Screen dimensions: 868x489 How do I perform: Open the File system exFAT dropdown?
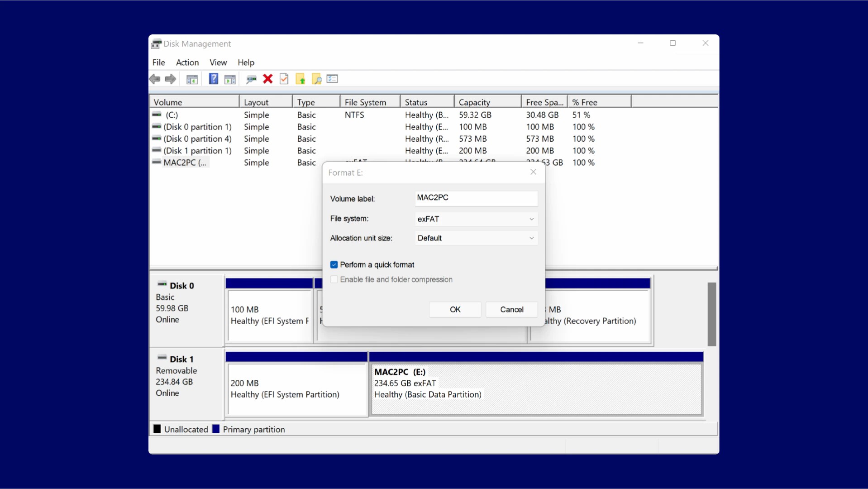[x=476, y=219]
